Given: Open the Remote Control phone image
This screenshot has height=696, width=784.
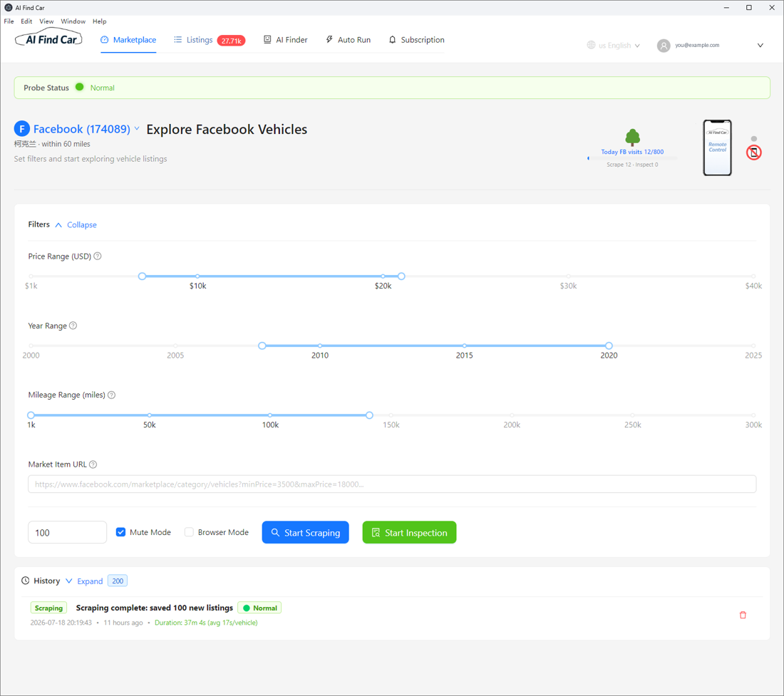Looking at the screenshot, I should [717, 147].
